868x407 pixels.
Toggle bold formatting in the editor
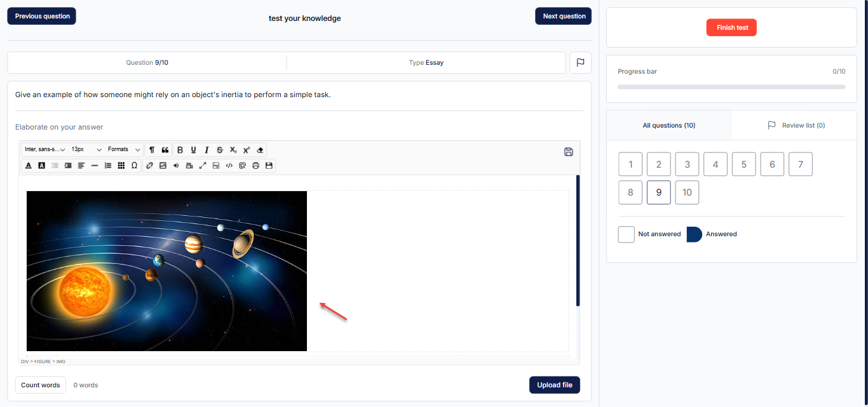point(180,150)
